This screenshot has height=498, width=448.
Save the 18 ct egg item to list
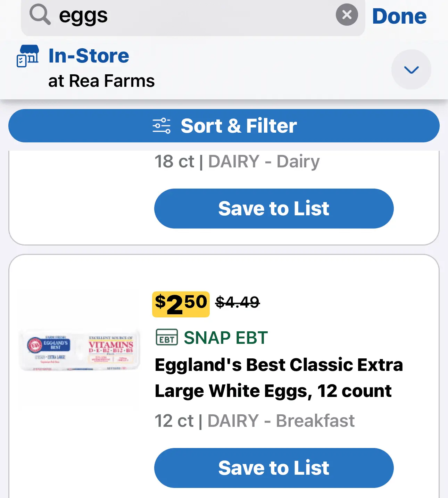pyautogui.click(x=274, y=208)
